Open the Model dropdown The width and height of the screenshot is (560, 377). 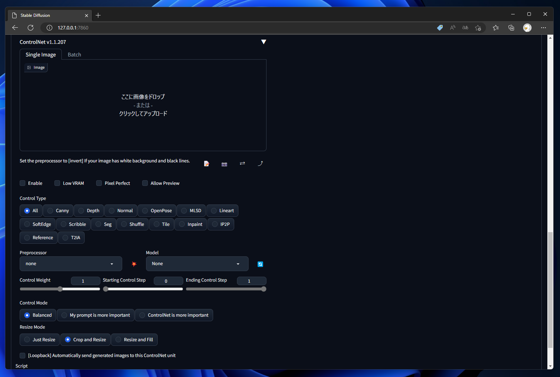coord(197,263)
